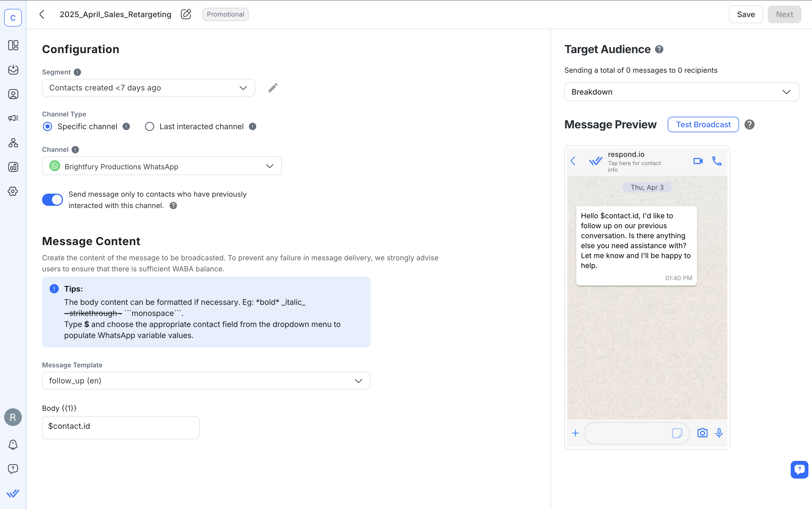Select the Specific channel radio button
This screenshot has height=509, width=812.
pos(48,127)
